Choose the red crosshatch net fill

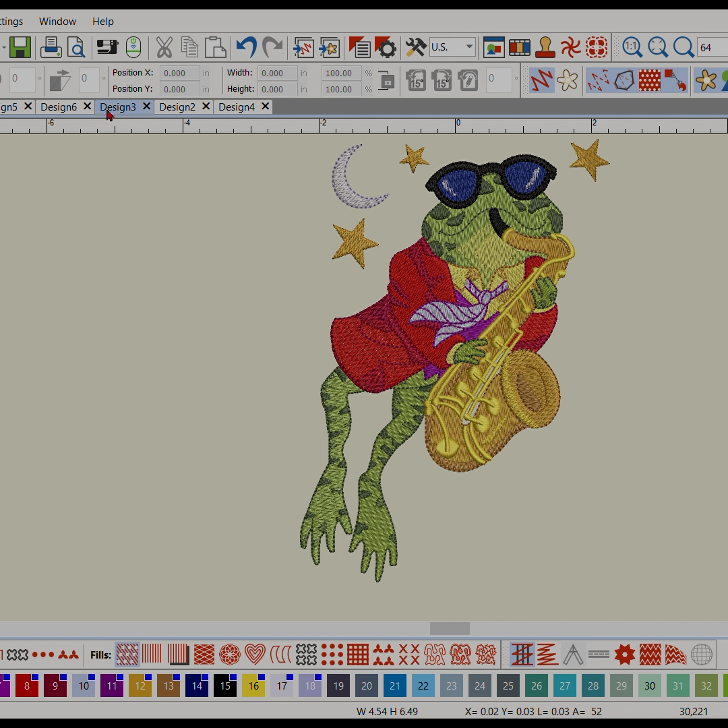[x=204, y=655]
